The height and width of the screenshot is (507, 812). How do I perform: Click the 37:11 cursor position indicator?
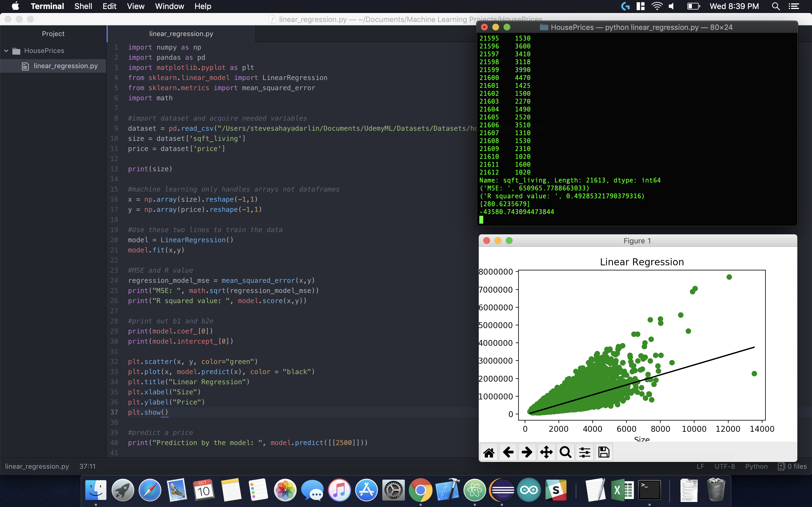point(87,466)
